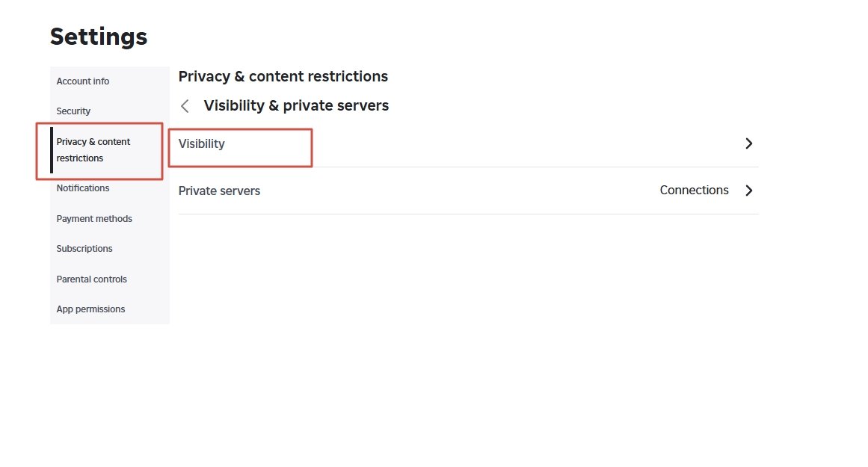Open the Account info settings section
Screen dimensions: 868x467
coord(82,81)
